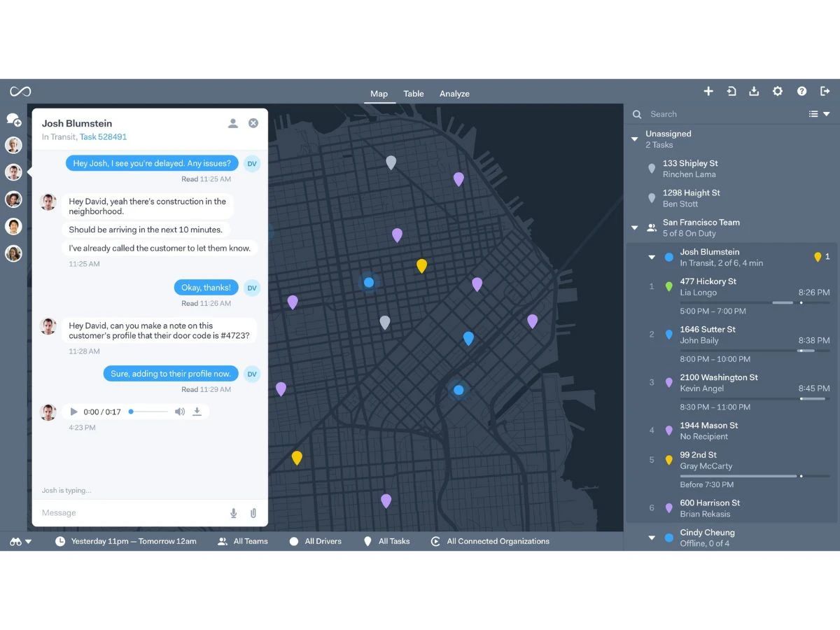The height and width of the screenshot is (630, 840).
Task: Select the 2100 Washington St task
Action: [x=738, y=391]
